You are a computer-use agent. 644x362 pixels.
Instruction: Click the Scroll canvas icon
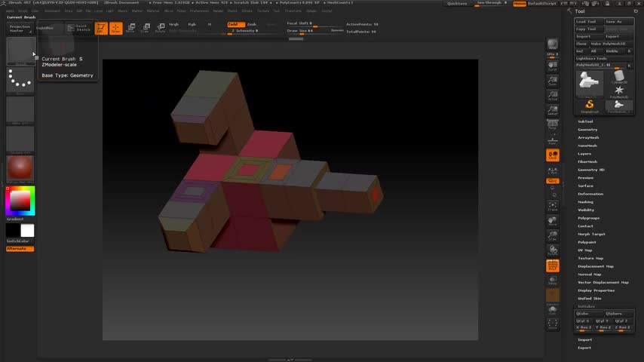[x=553, y=66]
